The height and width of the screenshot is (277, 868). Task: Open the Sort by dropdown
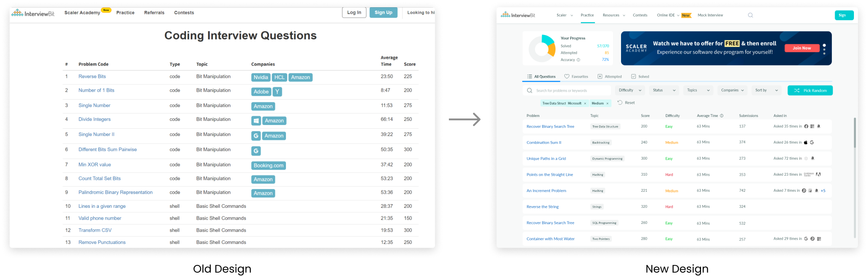766,90
